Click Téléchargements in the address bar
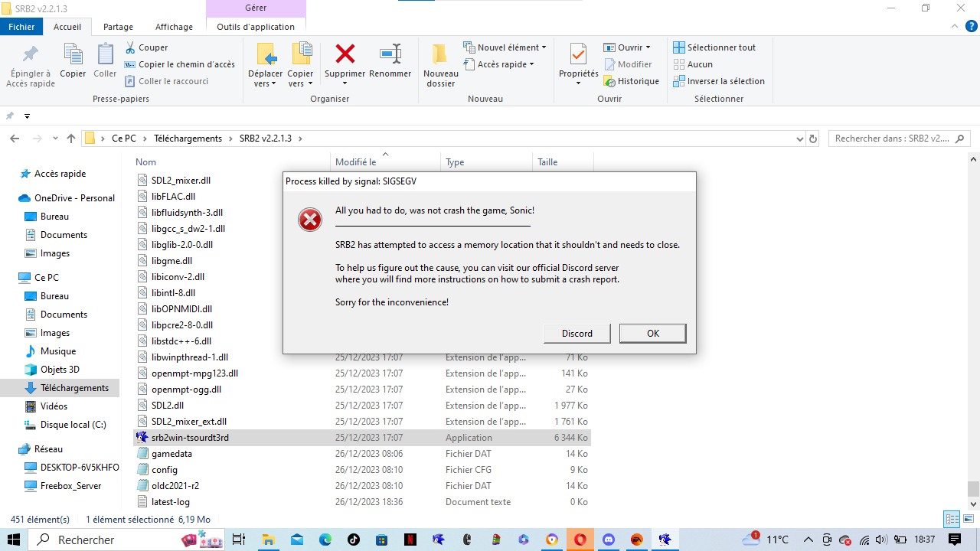 (188, 139)
